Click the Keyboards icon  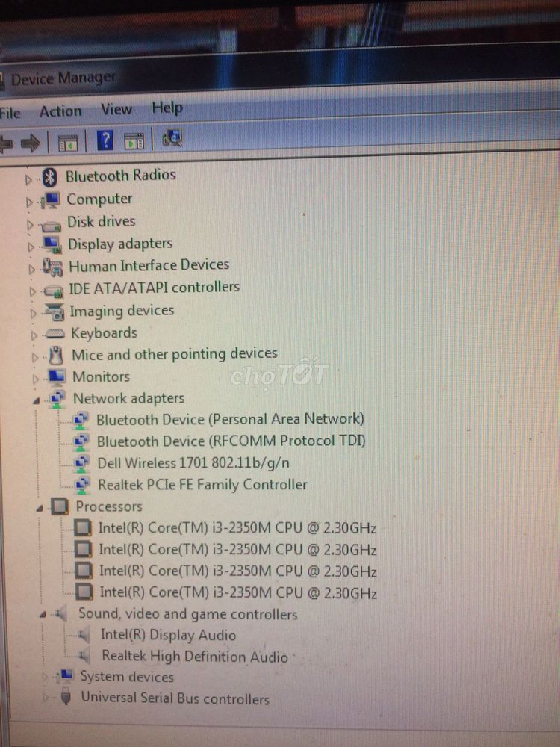55,335
